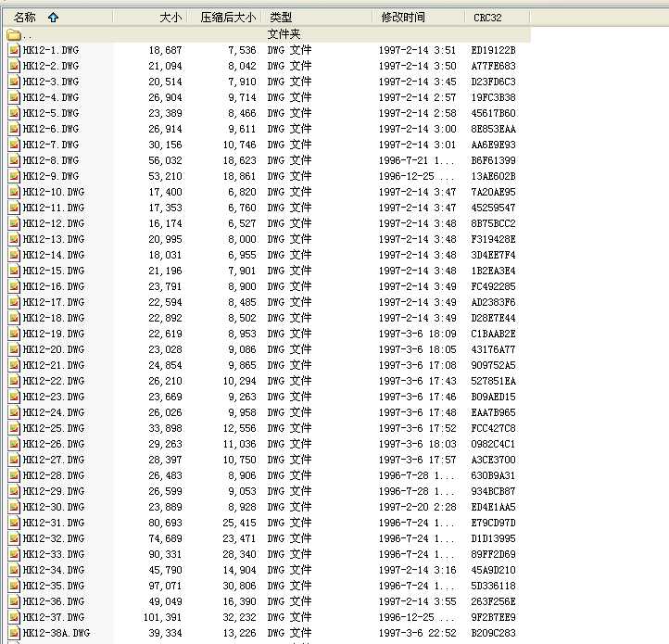
Task: Click the HK12-38A.DWG file icon
Action: pyautogui.click(x=14, y=633)
